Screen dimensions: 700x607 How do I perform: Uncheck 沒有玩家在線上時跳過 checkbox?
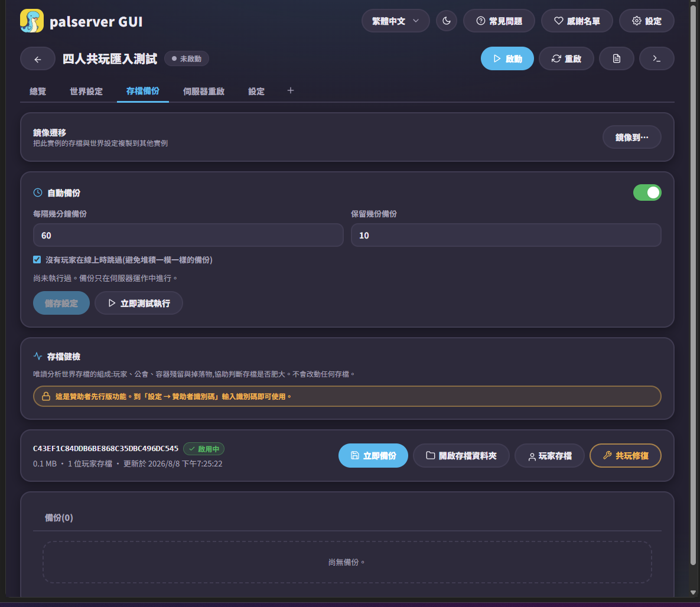pos(37,260)
